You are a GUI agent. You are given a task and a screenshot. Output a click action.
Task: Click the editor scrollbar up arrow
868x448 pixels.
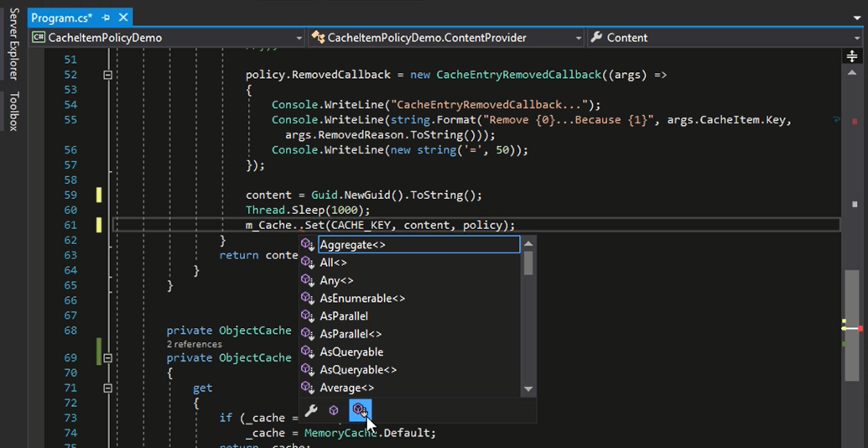852,73
